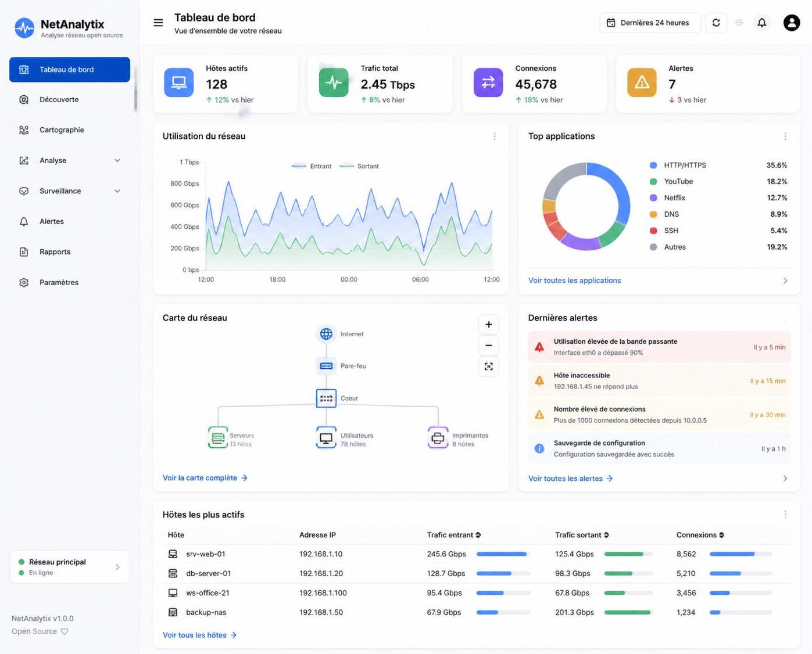Click HTTP/HTTPS blue legend dot

coord(653,166)
